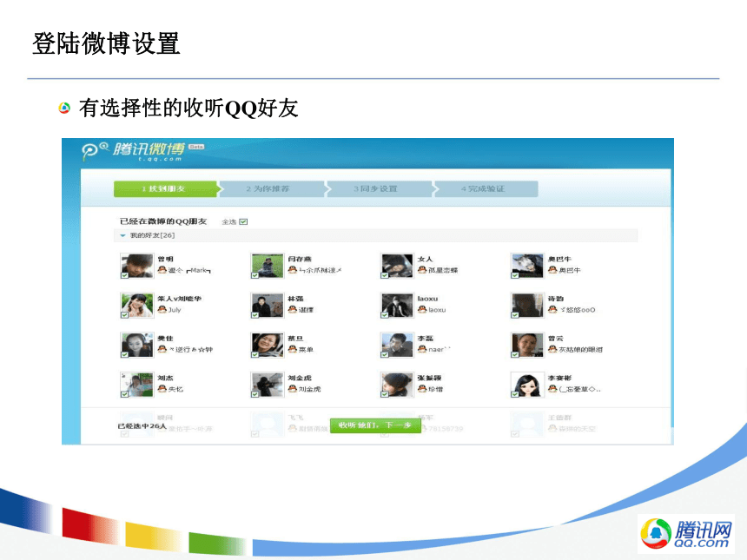Screen dimensions: 747x560
Task: Click the 已经选中26人 status text
Action: (142, 425)
